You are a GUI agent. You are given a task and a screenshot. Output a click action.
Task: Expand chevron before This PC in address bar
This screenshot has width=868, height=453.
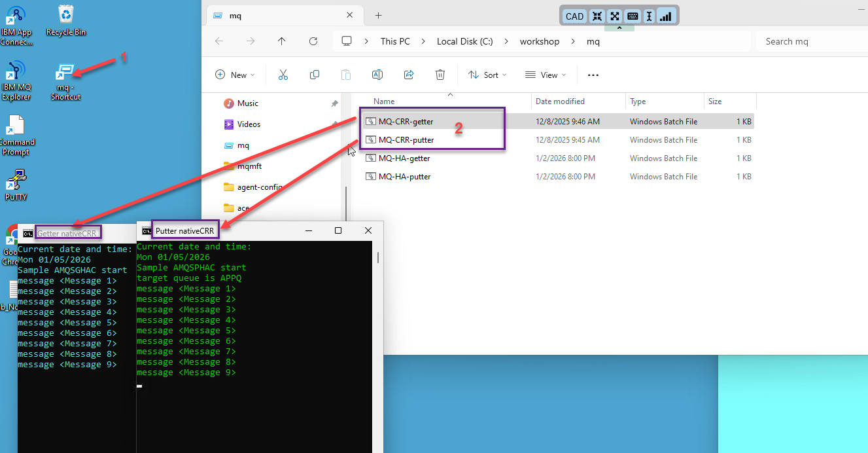367,41
